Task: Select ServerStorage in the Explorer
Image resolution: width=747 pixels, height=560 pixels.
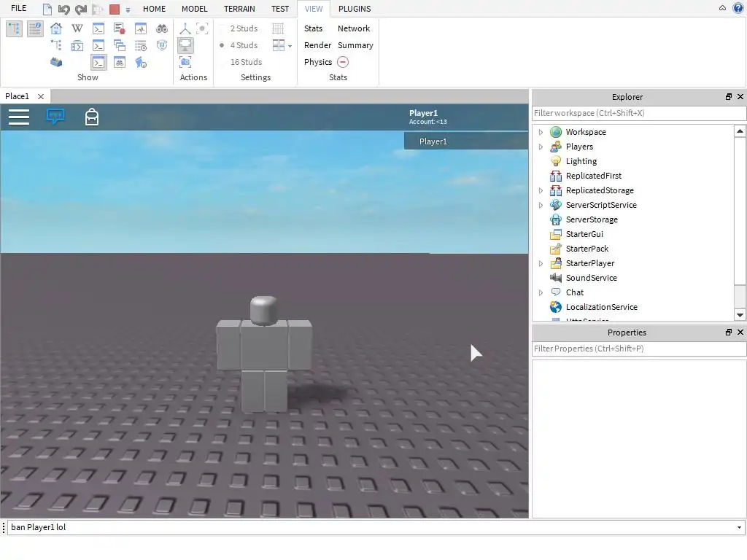Action: click(592, 219)
